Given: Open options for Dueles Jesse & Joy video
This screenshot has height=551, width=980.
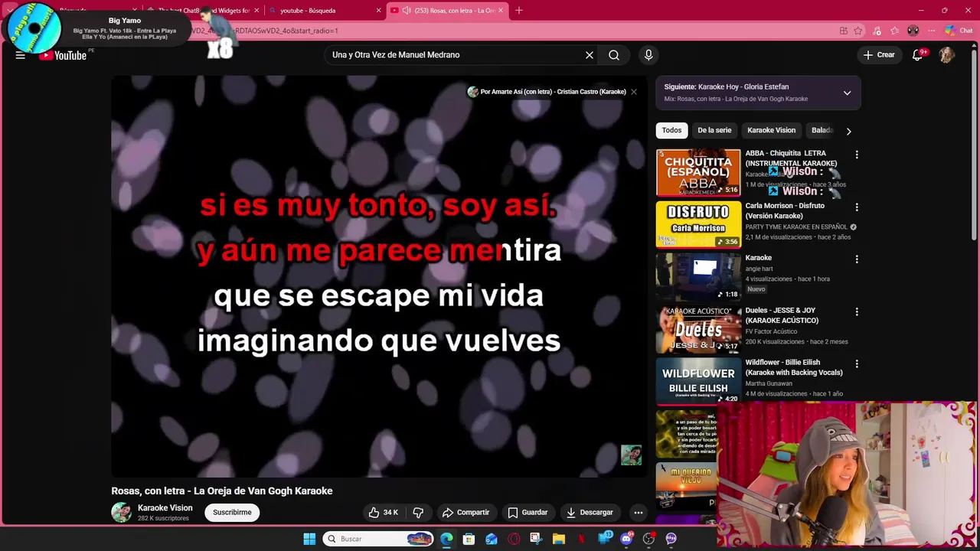Looking at the screenshot, I should (x=857, y=312).
